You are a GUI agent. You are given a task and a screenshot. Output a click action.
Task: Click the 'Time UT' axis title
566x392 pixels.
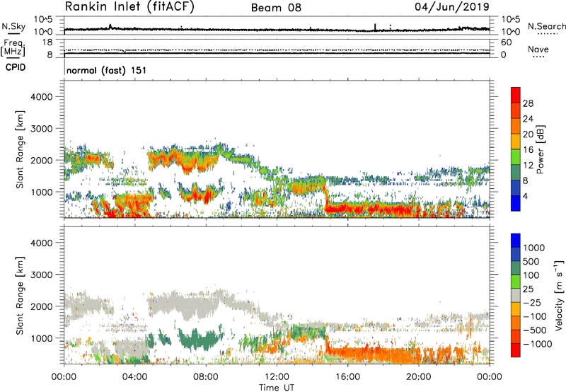click(x=277, y=388)
